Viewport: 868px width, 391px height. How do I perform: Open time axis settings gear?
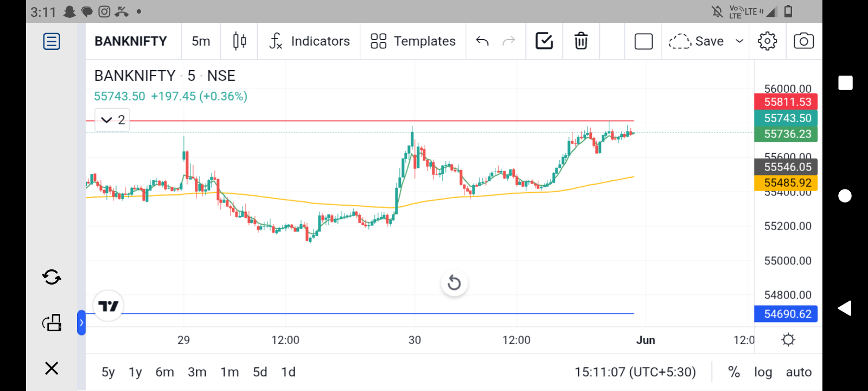click(788, 340)
